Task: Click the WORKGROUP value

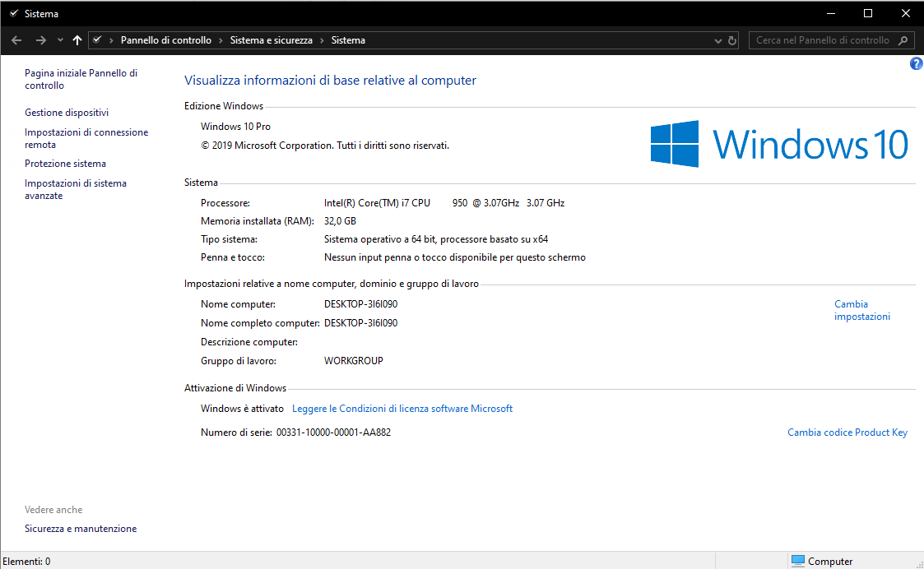Action: click(x=354, y=361)
